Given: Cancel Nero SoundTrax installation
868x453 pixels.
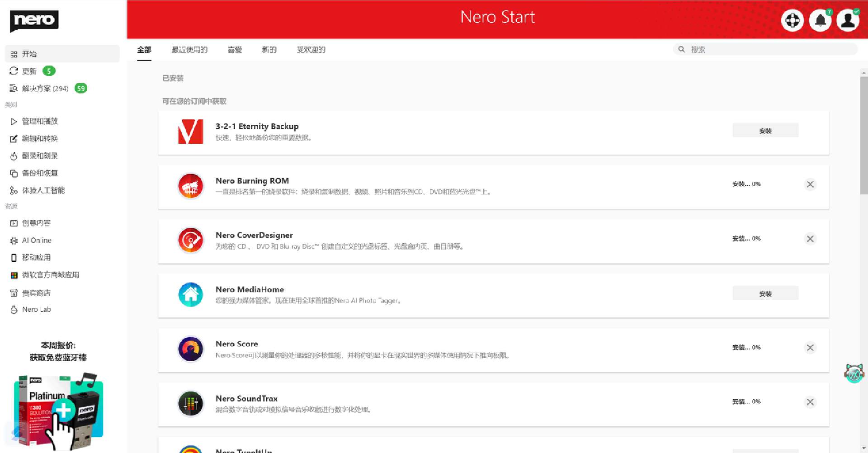Looking at the screenshot, I should click(810, 402).
